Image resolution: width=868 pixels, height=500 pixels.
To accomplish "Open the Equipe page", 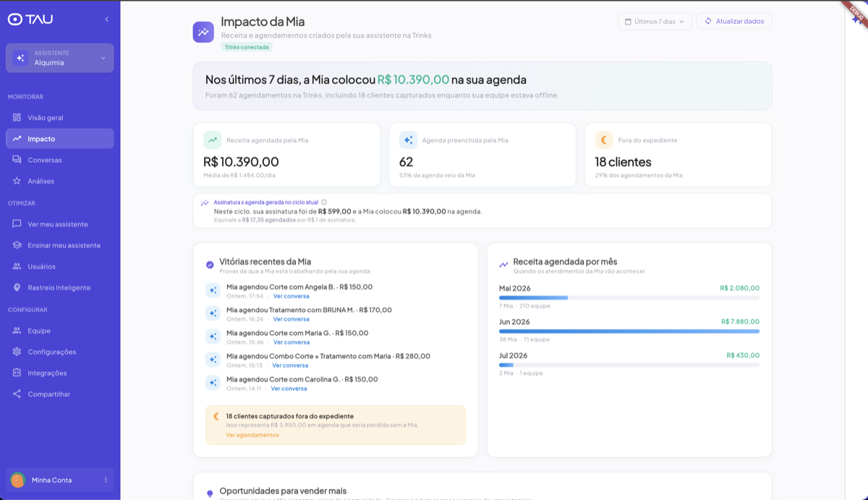I will pyautogui.click(x=60, y=331).
